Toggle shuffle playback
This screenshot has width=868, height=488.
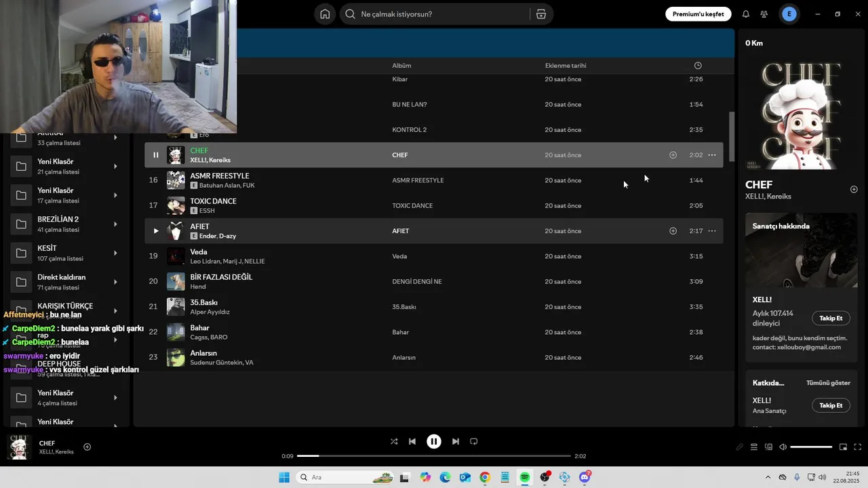click(x=394, y=442)
